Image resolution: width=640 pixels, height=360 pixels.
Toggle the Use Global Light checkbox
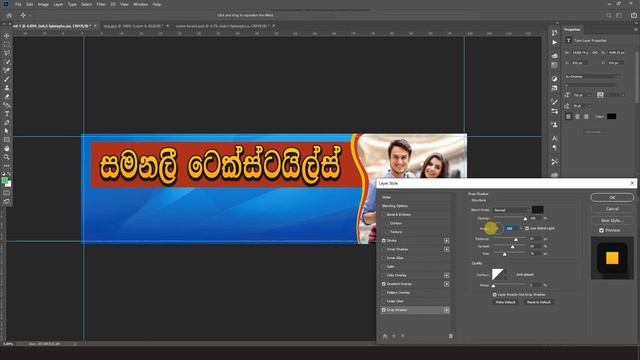[x=527, y=229]
